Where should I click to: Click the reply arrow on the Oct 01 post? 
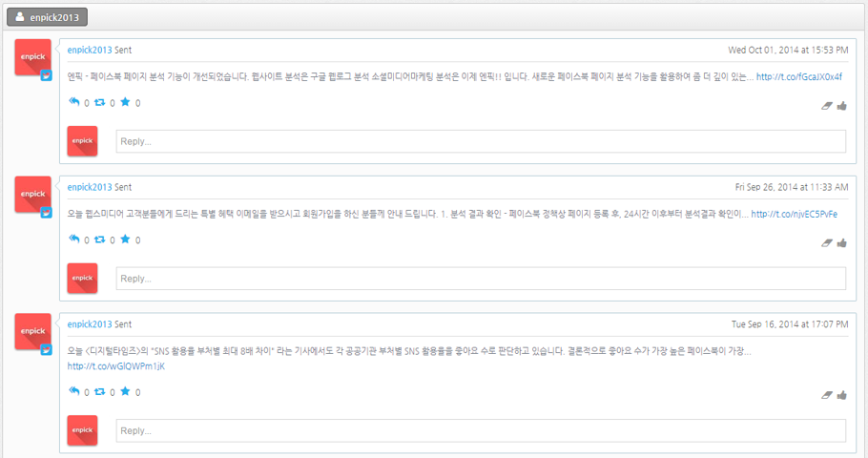point(73,102)
